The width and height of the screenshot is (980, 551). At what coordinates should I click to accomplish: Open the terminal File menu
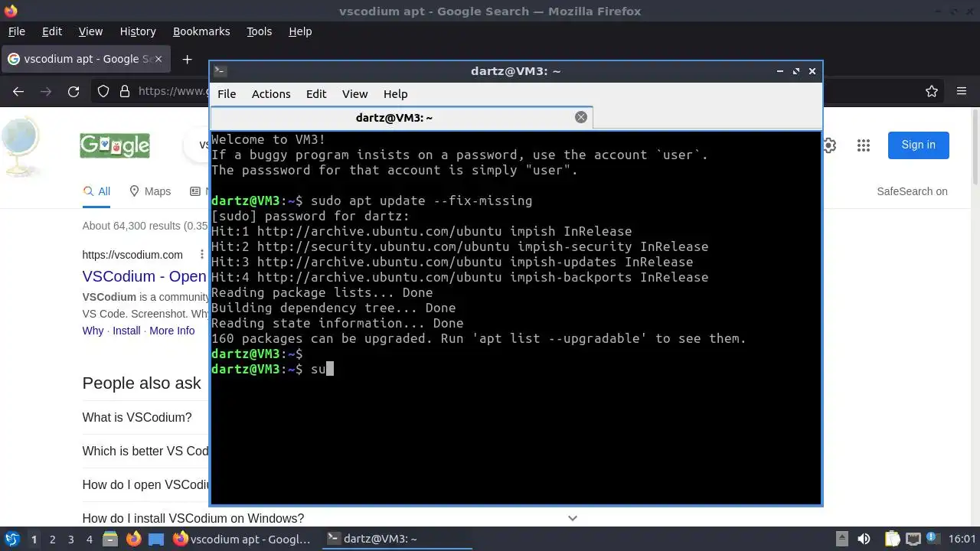(x=227, y=93)
